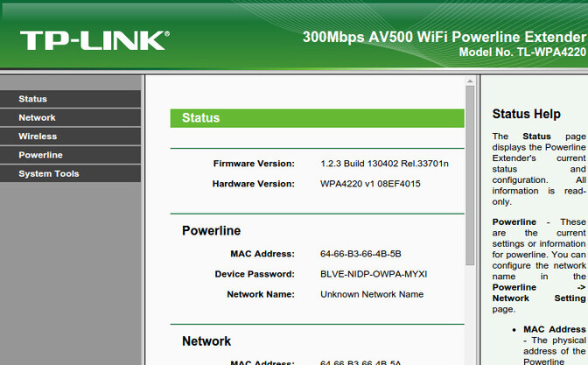Expand the System Tools menu
This screenshot has width=588, height=365.
coord(49,174)
